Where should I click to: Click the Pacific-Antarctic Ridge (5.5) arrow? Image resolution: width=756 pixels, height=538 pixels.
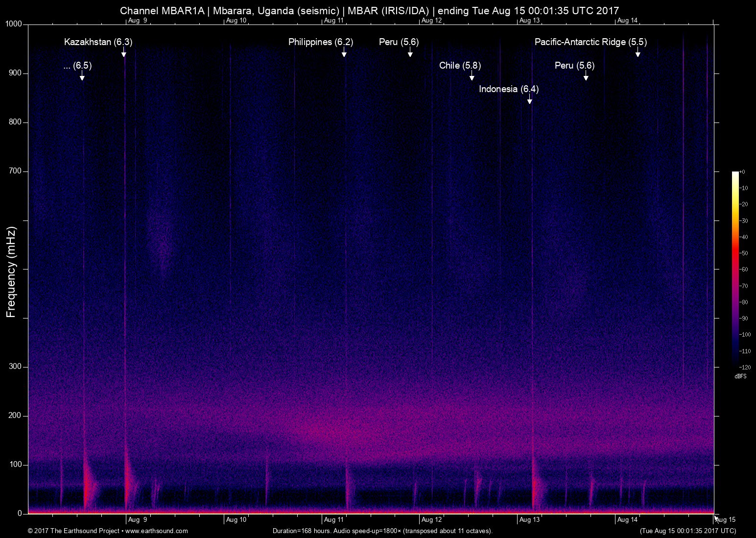pyautogui.click(x=638, y=53)
